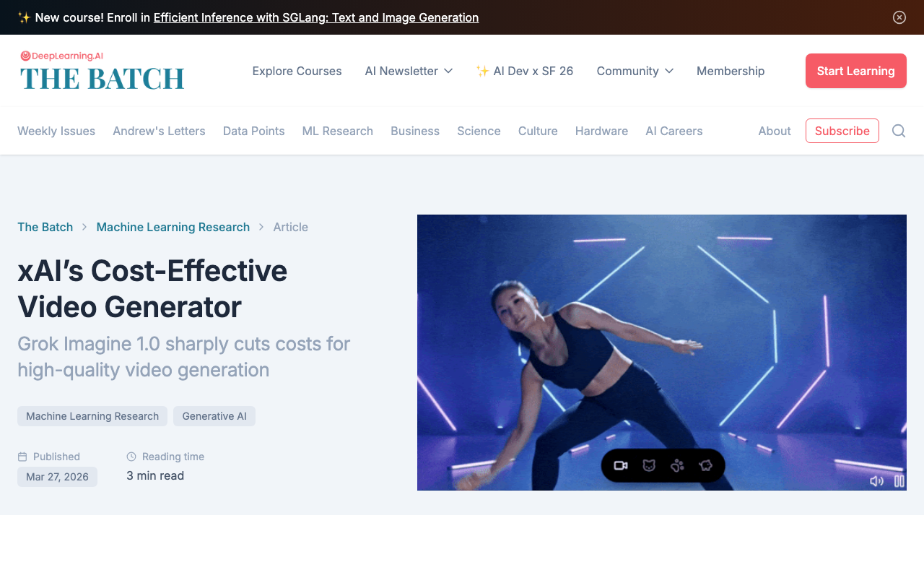Open the Efficient Inference with SGLang course link

[x=316, y=17]
